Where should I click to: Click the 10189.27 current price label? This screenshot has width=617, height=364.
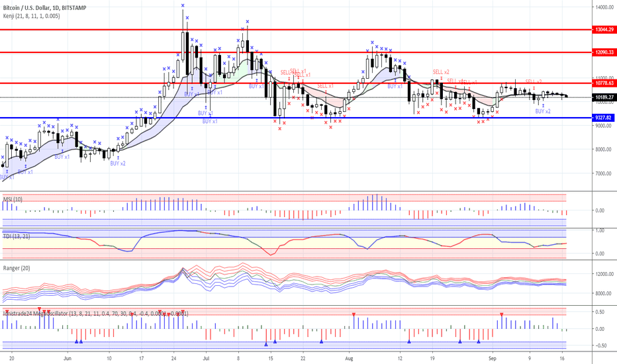coord(604,97)
